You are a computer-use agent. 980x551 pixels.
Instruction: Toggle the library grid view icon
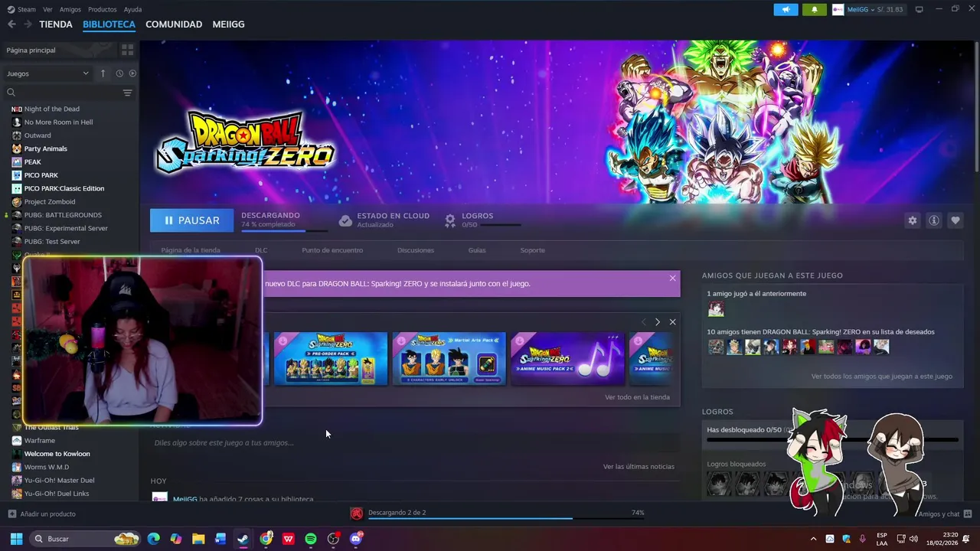coord(127,50)
